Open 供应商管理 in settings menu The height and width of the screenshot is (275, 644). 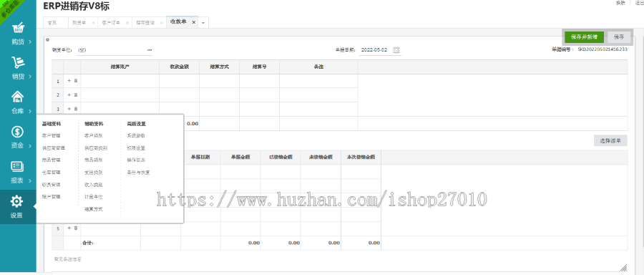(x=54, y=148)
